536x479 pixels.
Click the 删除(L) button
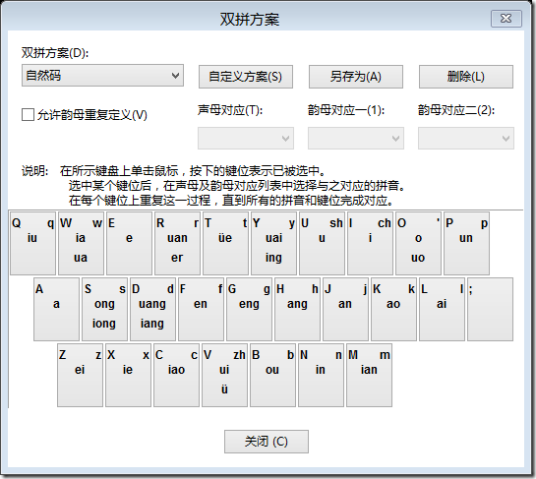tap(466, 77)
